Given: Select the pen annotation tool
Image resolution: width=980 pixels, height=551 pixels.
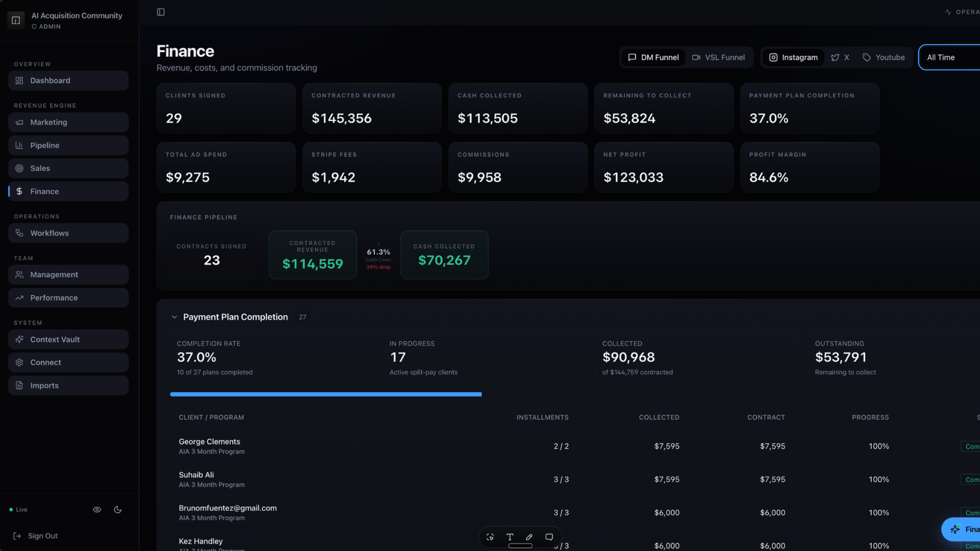Looking at the screenshot, I should tap(529, 537).
